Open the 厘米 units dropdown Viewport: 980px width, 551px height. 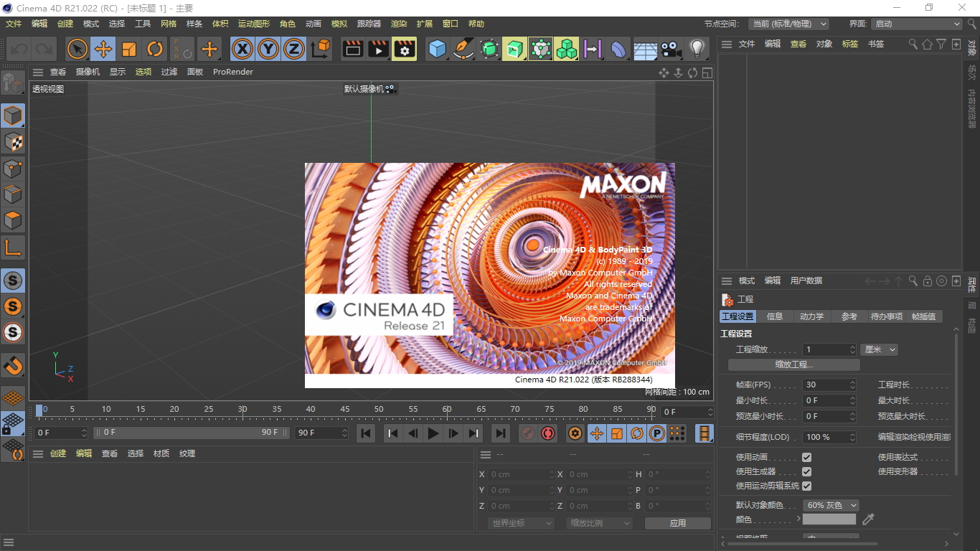click(x=880, y=349)
